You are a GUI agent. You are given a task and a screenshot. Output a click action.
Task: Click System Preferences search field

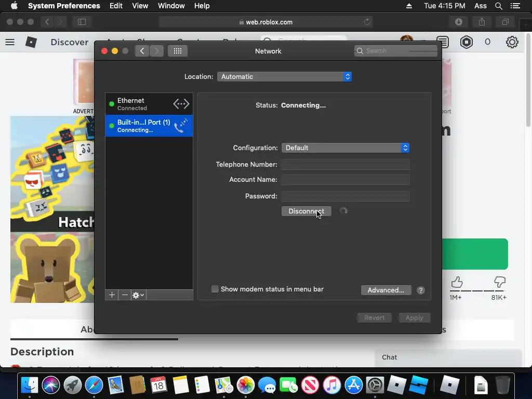(x=395, y=51)
